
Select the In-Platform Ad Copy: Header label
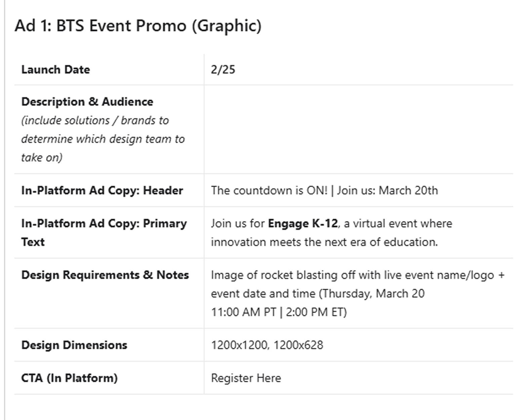[102, 191]
